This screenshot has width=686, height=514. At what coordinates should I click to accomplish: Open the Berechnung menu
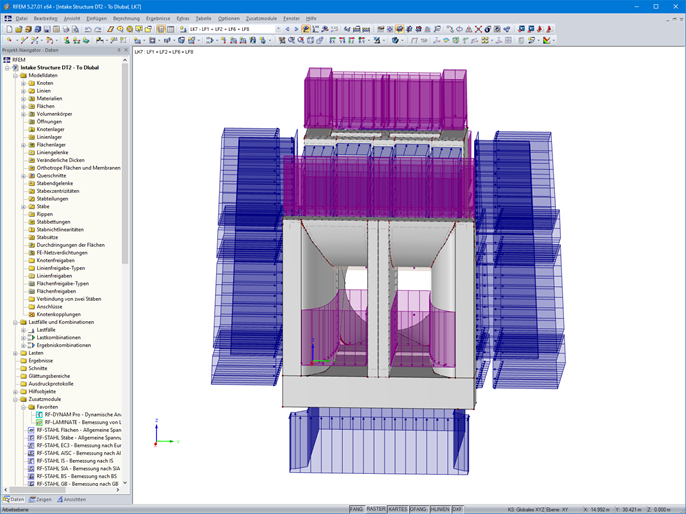(126, 18)
